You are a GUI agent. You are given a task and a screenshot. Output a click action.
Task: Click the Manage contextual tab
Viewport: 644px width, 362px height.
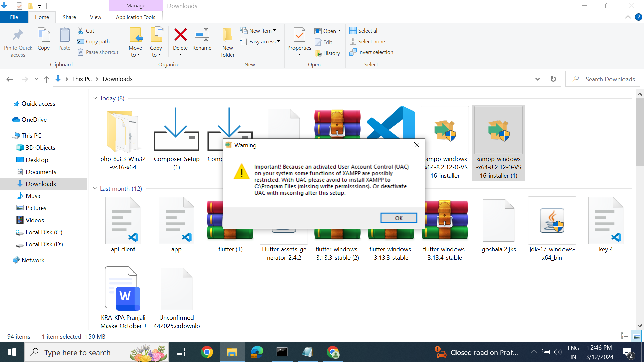[x=136, y=6]
